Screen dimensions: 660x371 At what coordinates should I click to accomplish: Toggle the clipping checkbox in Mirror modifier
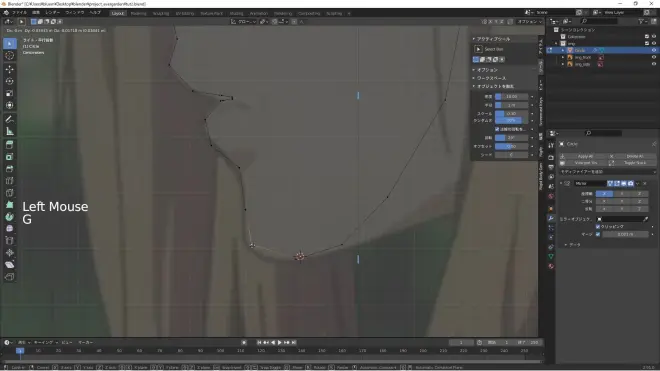(598, 227)
